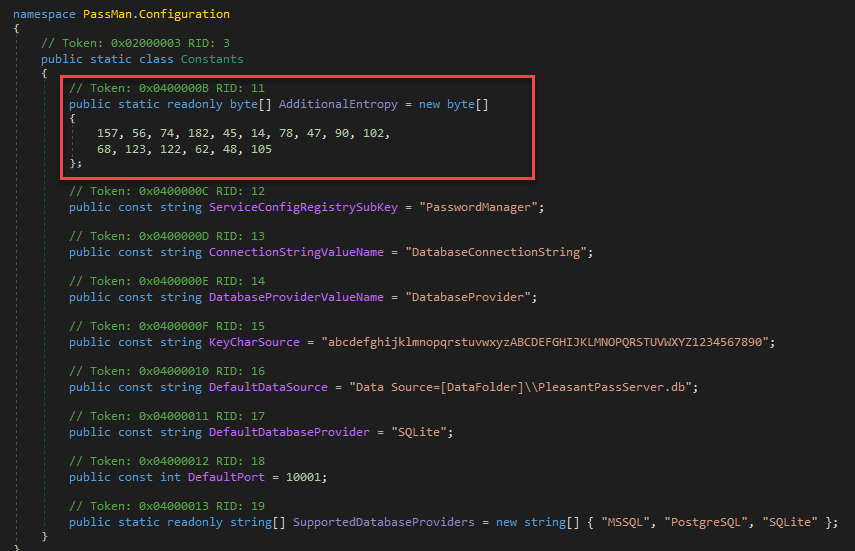Select the Constants class name
Image resolution: width=855 pixels, height=551 pixels.
coord(212,59)
